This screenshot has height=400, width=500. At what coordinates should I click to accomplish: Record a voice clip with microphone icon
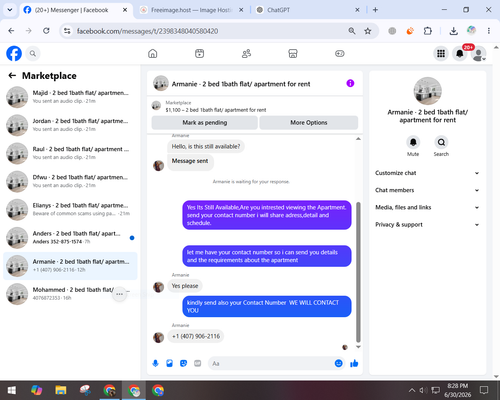(155, 363)
